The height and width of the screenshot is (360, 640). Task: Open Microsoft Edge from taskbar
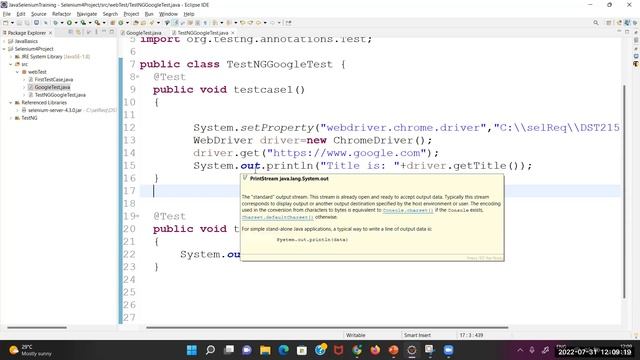(x=284, y=350)
